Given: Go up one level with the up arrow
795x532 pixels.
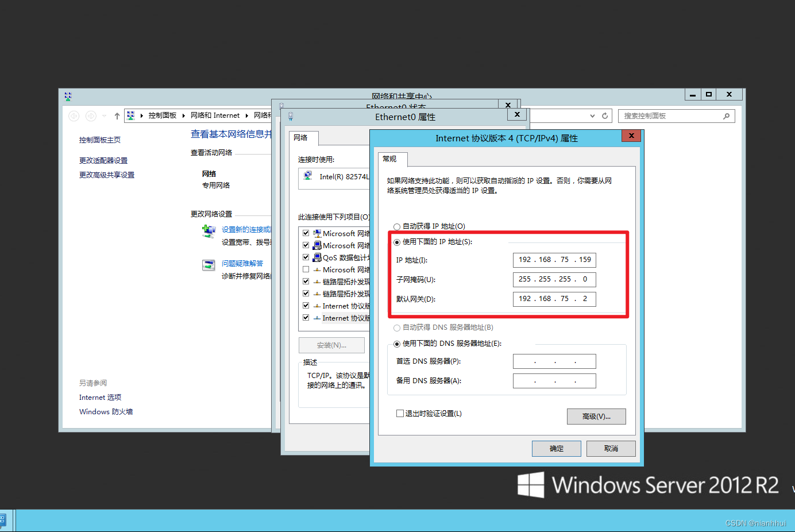Looking at the screenshot, I should (117, 116).
